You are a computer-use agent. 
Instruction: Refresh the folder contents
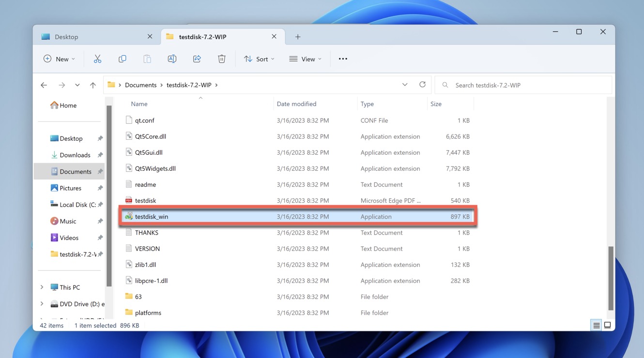point(422,85)
